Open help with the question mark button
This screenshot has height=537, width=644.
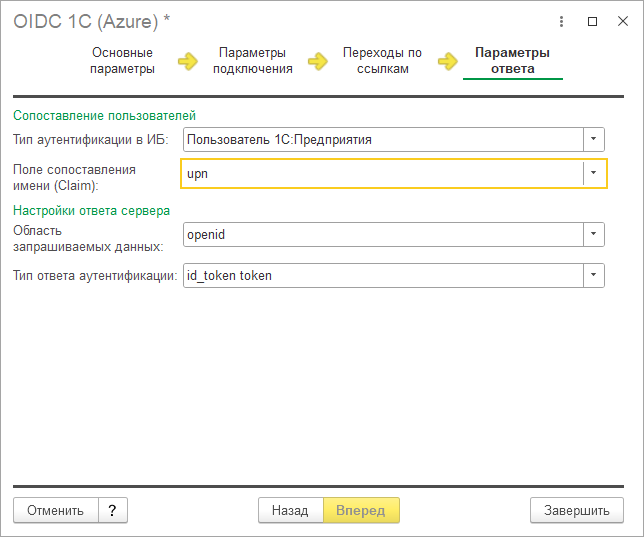(113, 510)
